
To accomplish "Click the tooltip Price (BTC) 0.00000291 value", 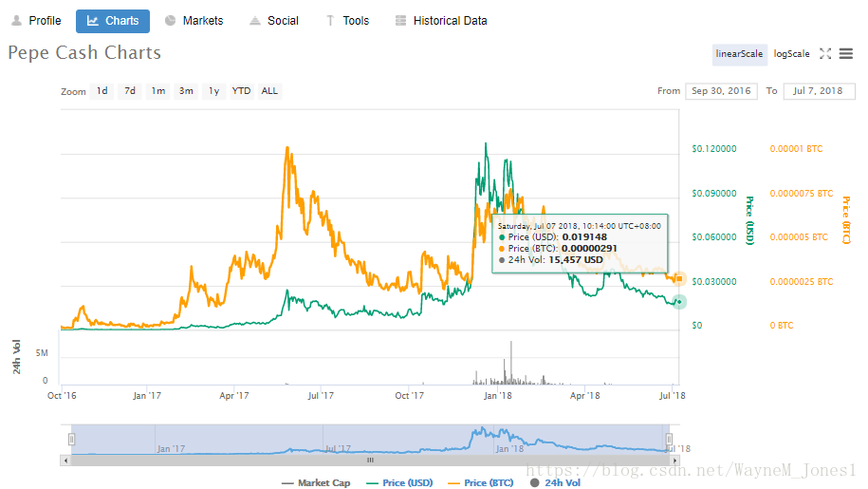I will pyautogui.click(x=589, y=249).
